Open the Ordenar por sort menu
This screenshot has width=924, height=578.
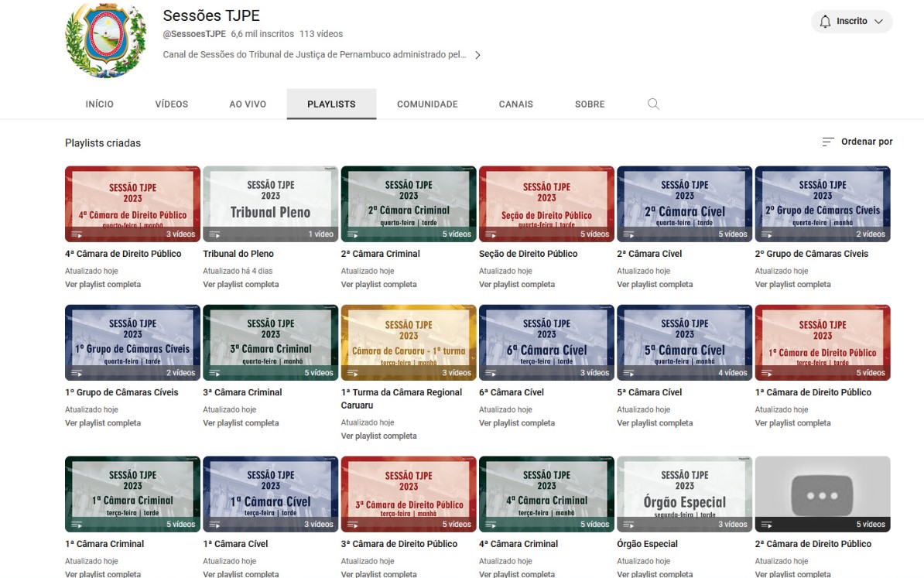[857, 142]
